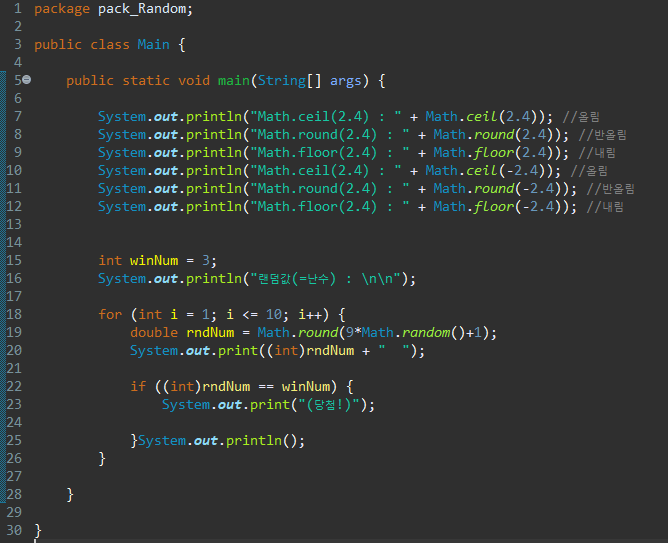Click Math.ceil(-2.4) call on line 10
The width and height of the screenshot is (668, 543).
tap(489, 170)
